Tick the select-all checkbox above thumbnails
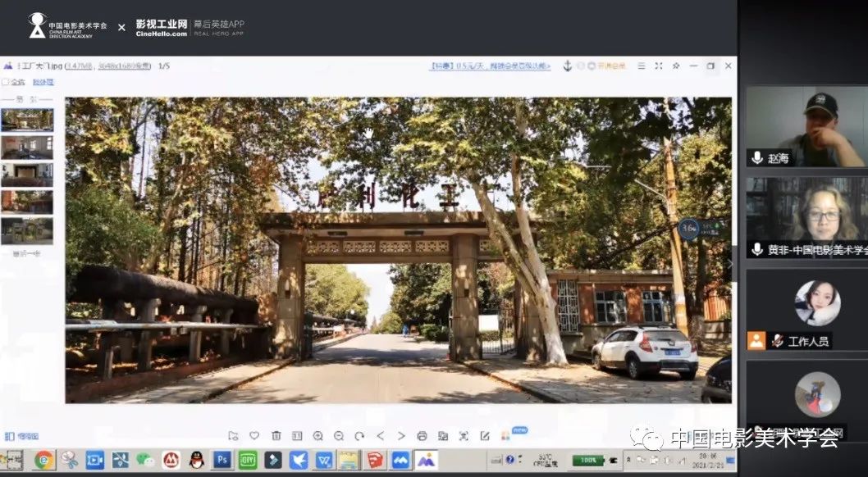868x477 pixels. [6, 82]
